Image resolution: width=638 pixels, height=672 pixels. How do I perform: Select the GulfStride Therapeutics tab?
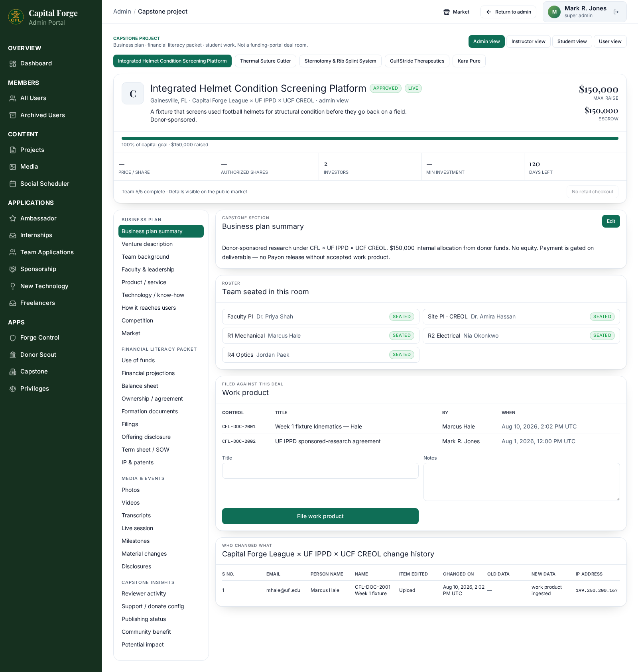coord(417,61)
